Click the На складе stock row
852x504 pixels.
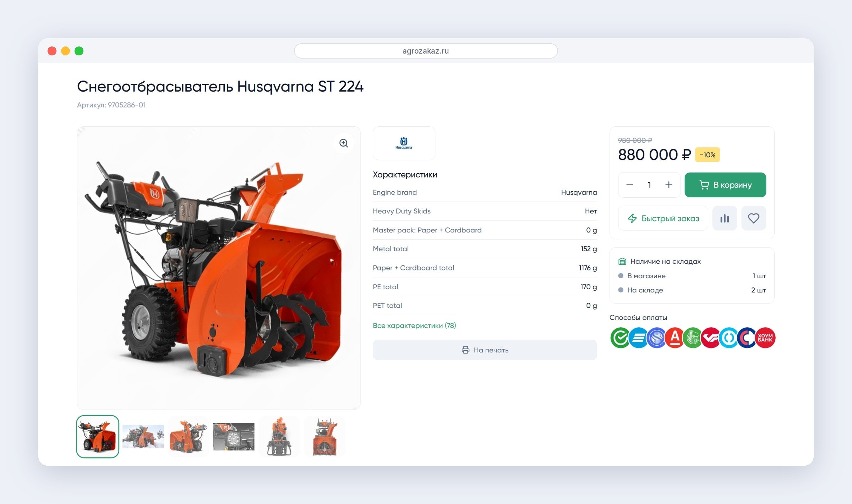pos(692,290)
